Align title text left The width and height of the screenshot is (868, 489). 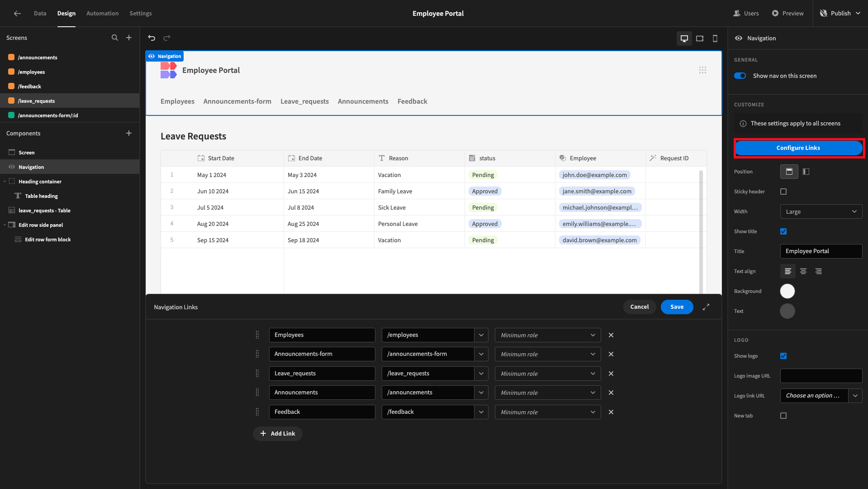click(x=788, y=271)
